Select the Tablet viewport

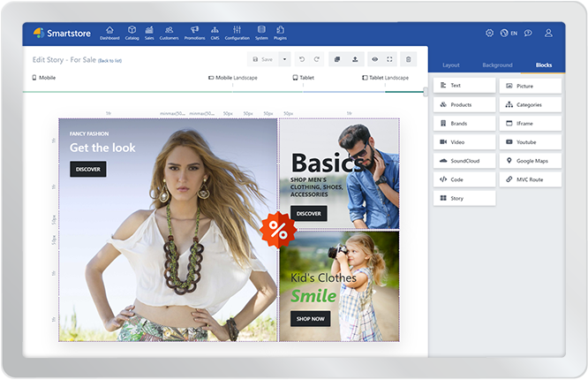304,78
